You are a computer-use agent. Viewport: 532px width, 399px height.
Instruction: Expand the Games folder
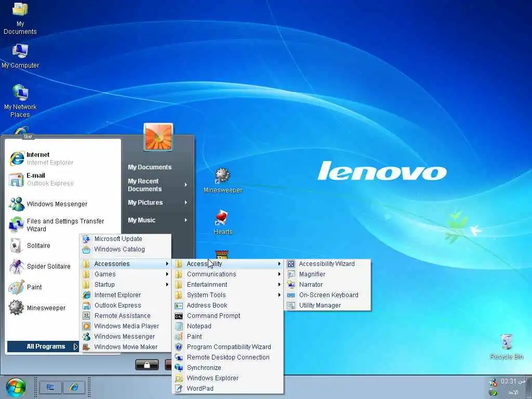coord(126,274)
